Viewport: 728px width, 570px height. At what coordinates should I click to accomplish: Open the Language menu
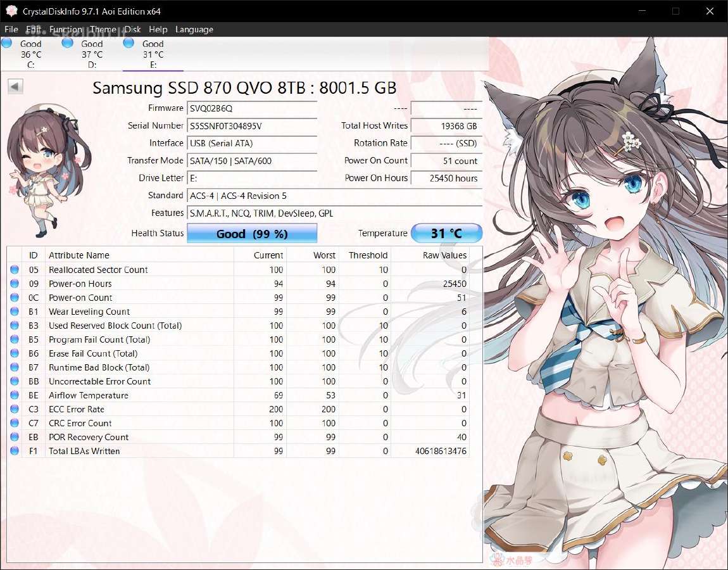[194, 29]
